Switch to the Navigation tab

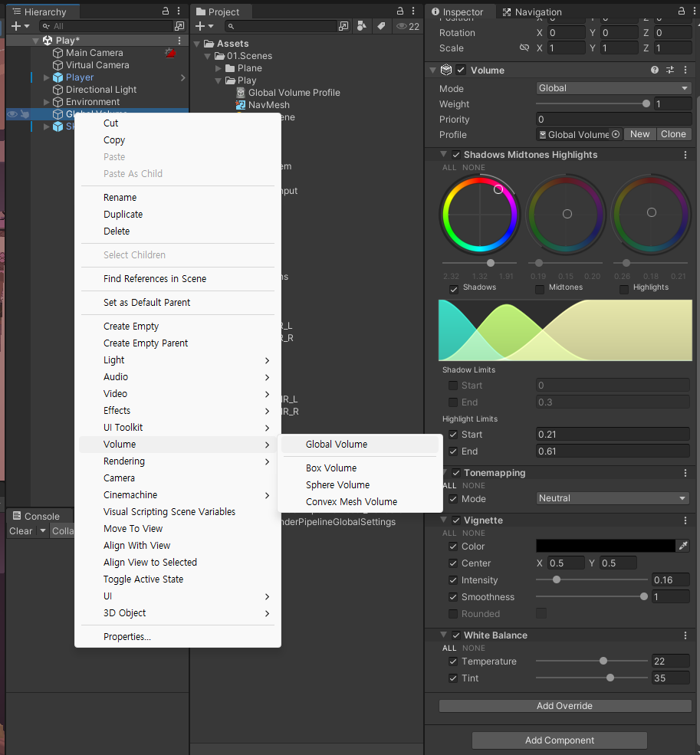point(532,11)
